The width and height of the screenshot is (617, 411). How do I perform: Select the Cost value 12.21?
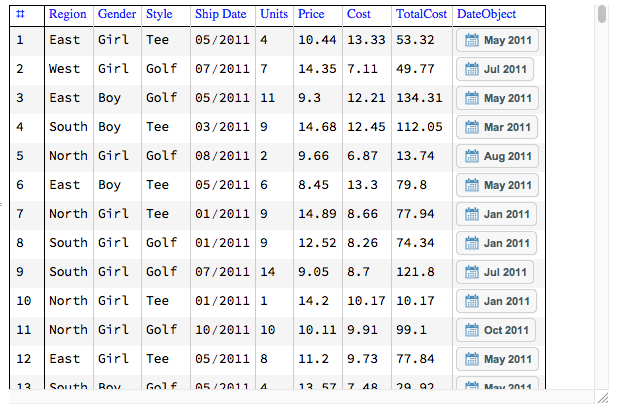[x=366, y=98]
